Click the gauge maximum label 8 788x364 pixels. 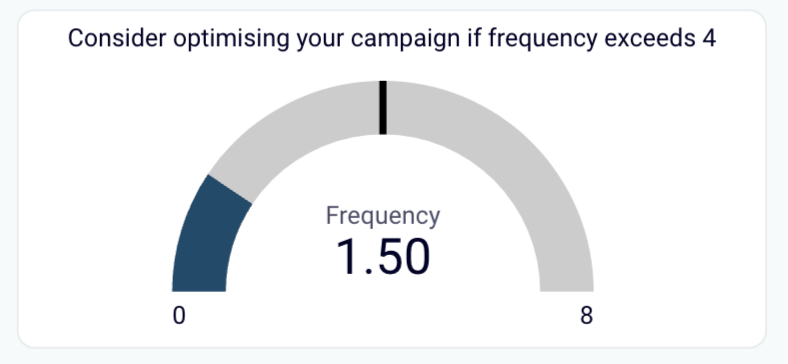pos(586,316)
